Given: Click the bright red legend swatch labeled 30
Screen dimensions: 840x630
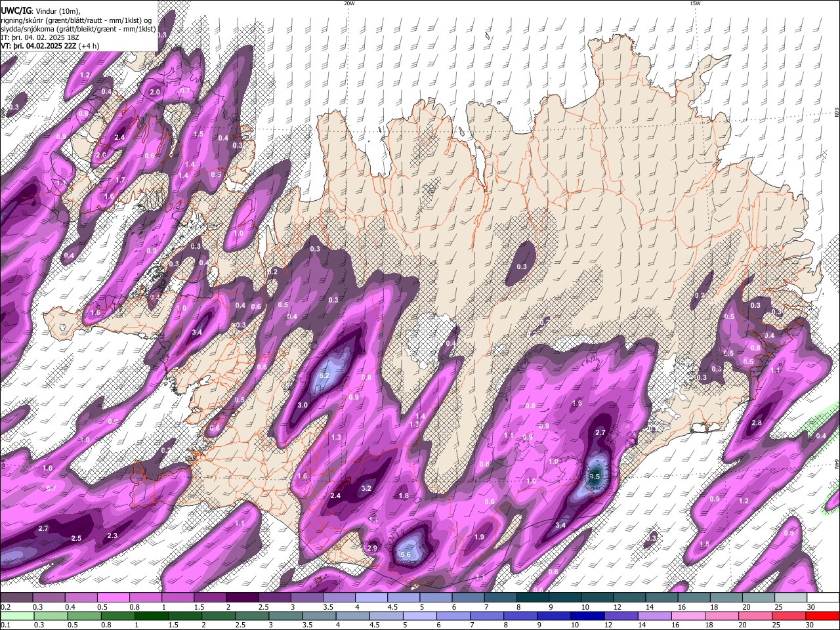Looking at the screenshot, I should pos(822,616).
